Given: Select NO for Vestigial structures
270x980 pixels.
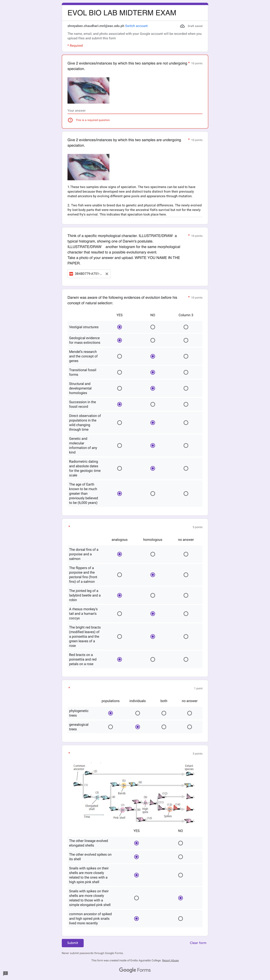Looking at the screenshot, I should [153, 327].
